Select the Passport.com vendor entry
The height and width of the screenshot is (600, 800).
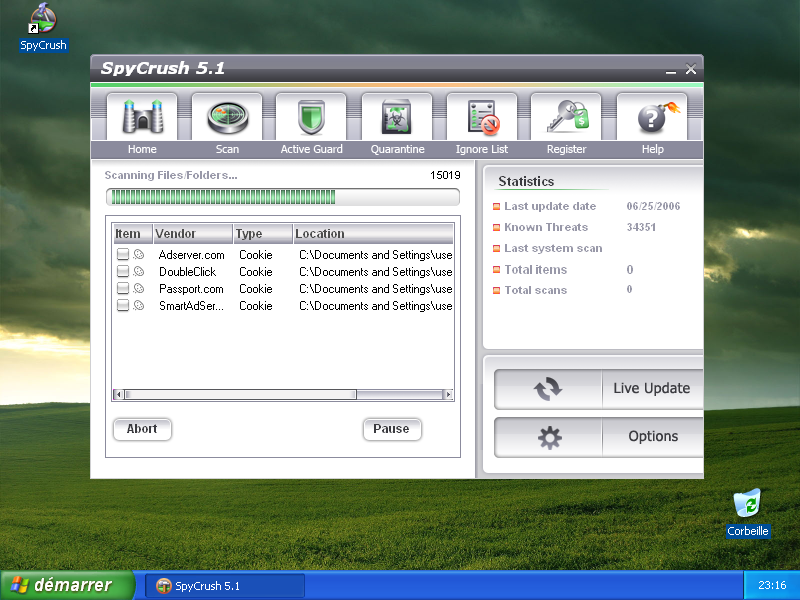tap(191, 289)
